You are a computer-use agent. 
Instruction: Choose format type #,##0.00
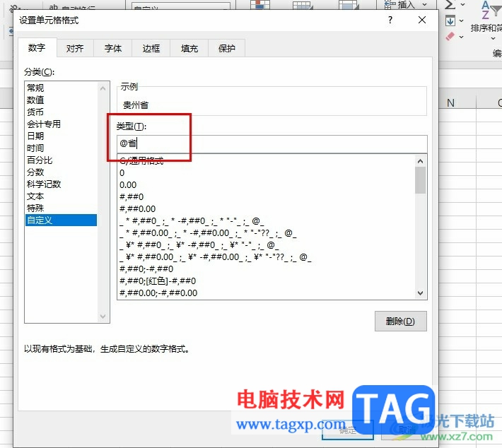pos(267,209)
